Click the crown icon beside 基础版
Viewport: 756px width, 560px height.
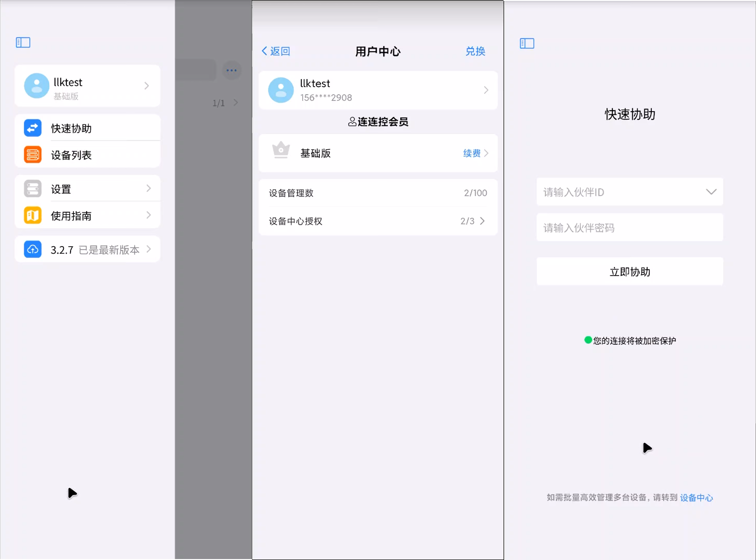(x=281, y=150)
